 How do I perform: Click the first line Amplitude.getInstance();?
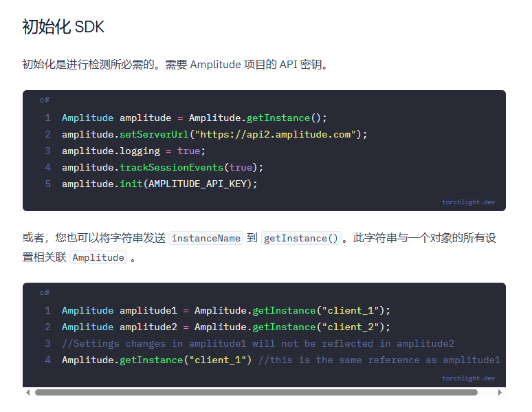195,118
